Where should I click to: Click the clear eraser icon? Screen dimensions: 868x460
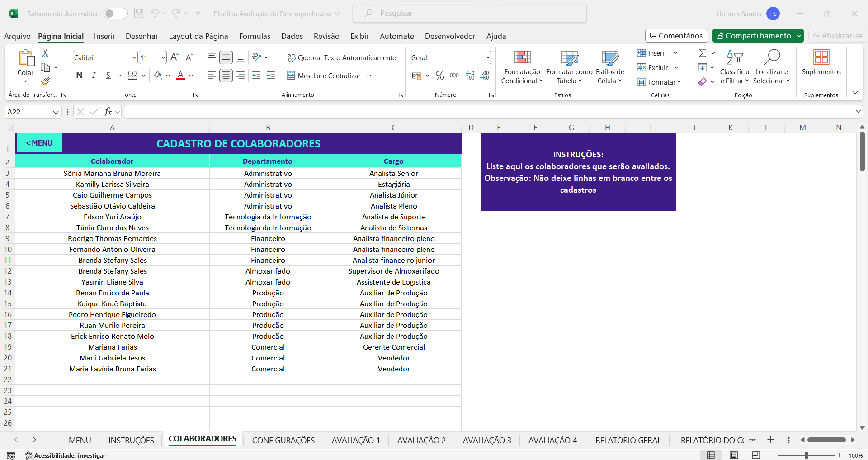tap(703, 82)
